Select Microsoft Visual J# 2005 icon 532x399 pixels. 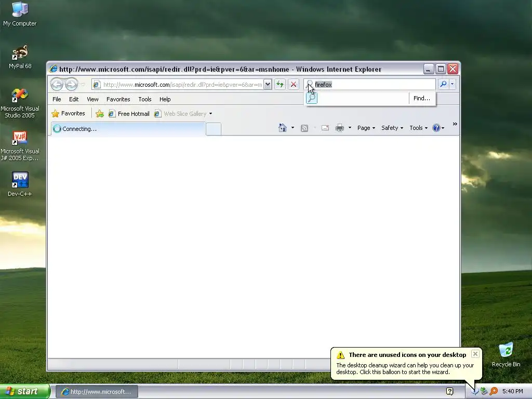point(20,146)
